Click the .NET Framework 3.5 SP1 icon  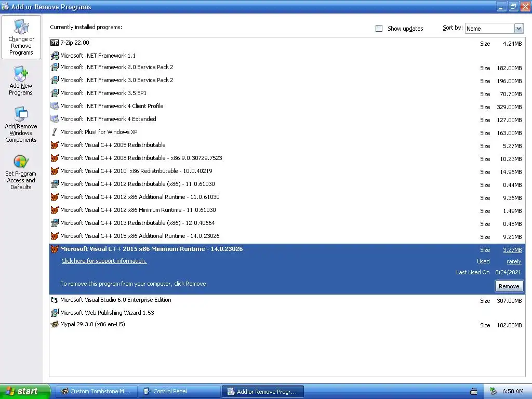[54, 93]
